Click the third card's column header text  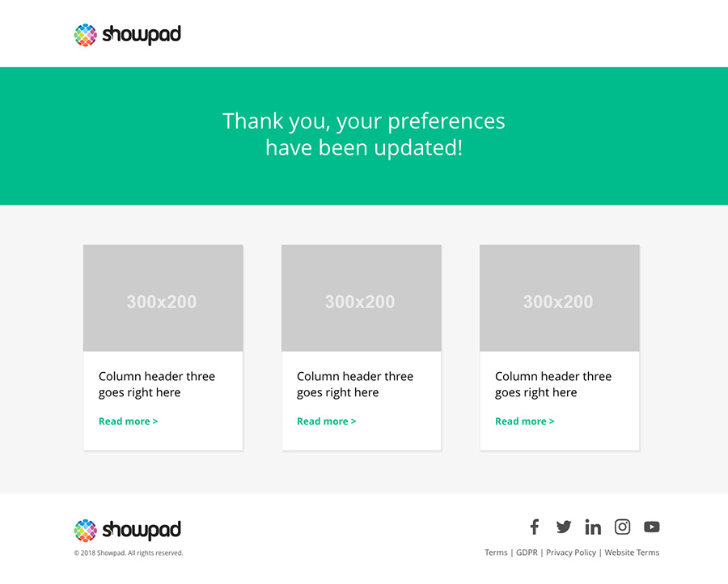pos(553,384)
